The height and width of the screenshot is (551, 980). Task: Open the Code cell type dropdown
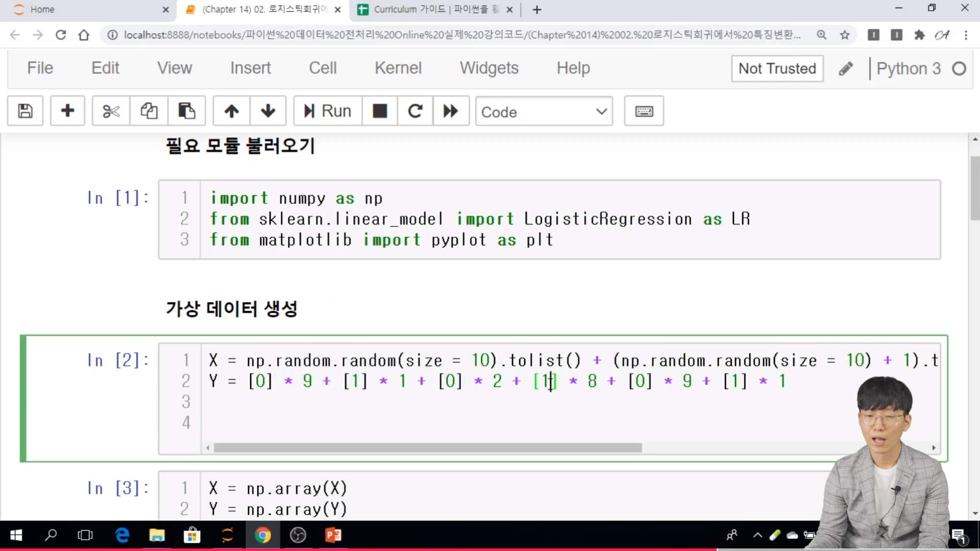(x=544, y=112)
